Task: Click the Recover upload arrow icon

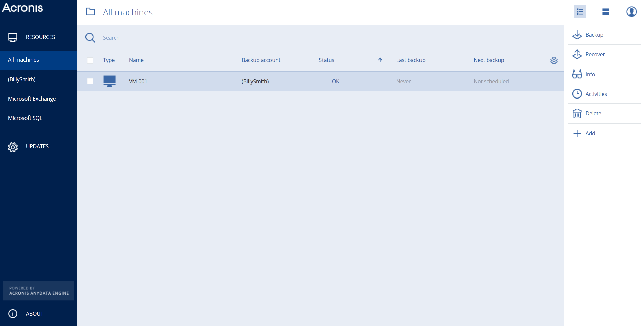Action: click(577, 54)
